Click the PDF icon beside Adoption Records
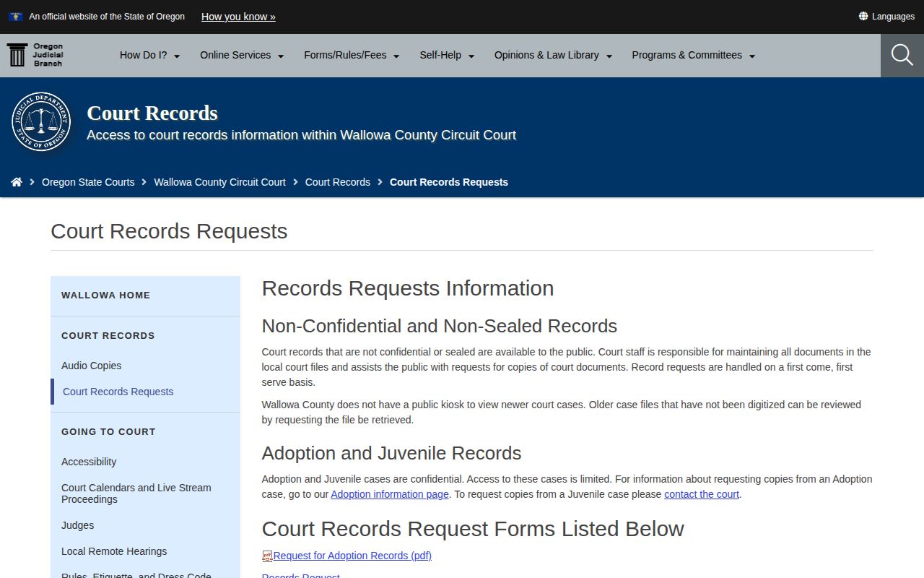The image size is (924, 578). 267,556
